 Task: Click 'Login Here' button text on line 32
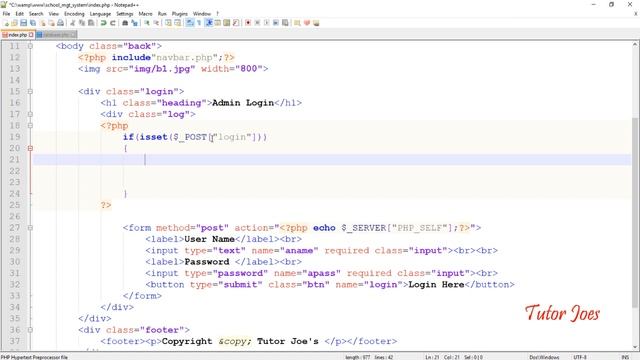tap(436, 284)
